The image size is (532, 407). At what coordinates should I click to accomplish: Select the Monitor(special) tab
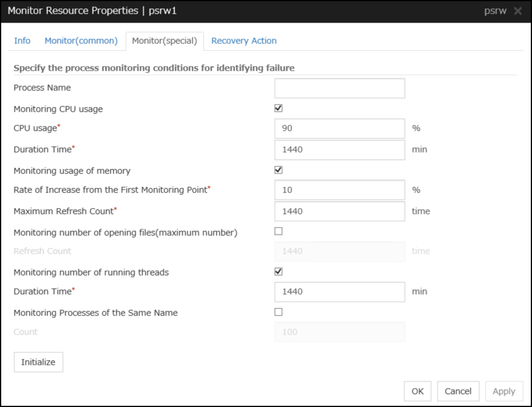coord(164,41)
